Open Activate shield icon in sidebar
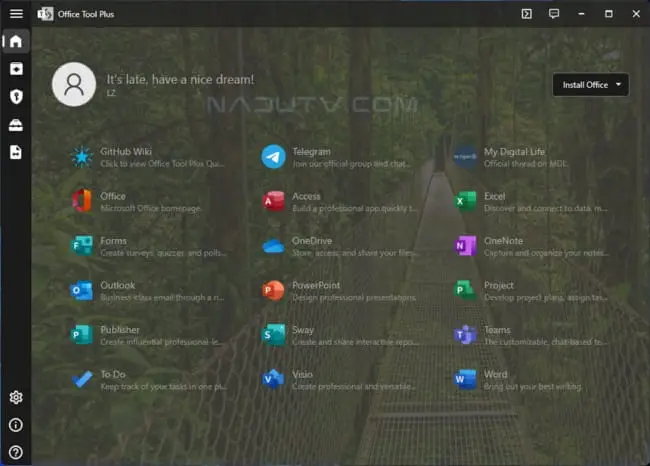Image resolution: width=650 pixels, height=466 pixels. [x=16, y=97]
